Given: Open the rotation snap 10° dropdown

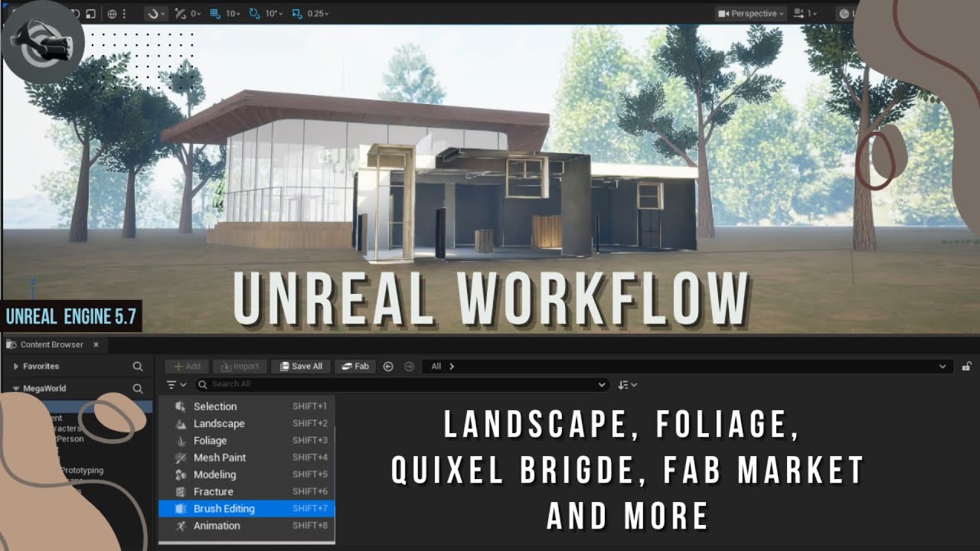Looking at the screenshot, I should point(273,14).
